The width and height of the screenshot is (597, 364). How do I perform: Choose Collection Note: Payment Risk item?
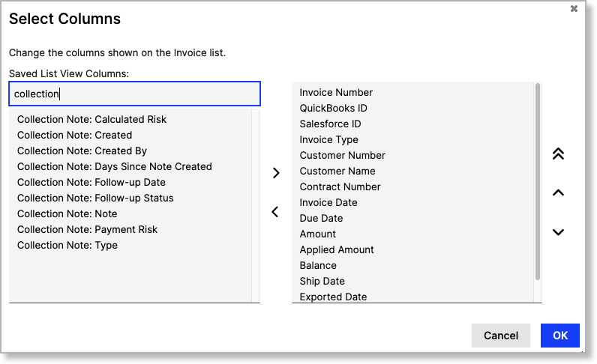[87, 229]
